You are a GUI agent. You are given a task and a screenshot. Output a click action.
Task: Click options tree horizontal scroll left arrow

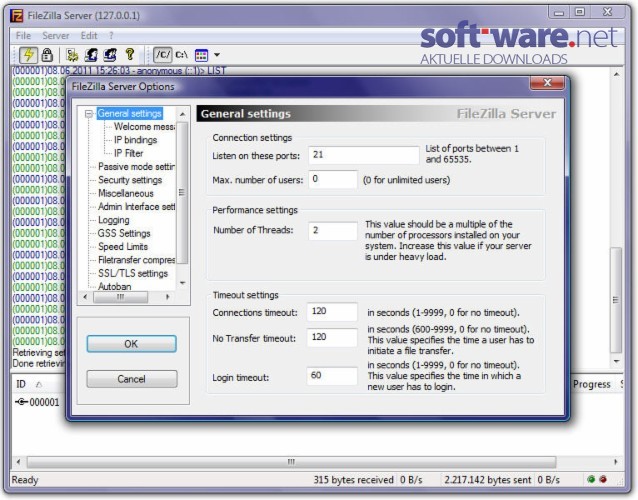(85, 297)
